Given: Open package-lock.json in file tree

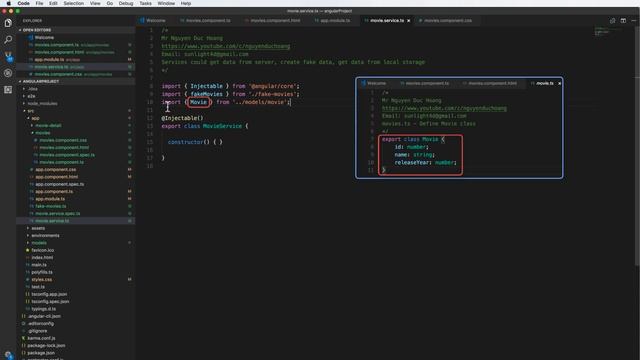Looking at the screenshot, I should click(46, 346).
